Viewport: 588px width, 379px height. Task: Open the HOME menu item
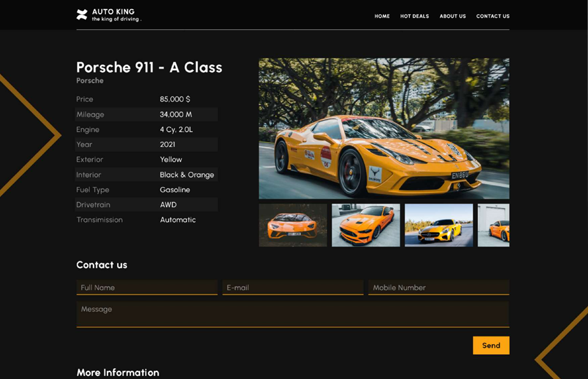click(x=382, y=16)
